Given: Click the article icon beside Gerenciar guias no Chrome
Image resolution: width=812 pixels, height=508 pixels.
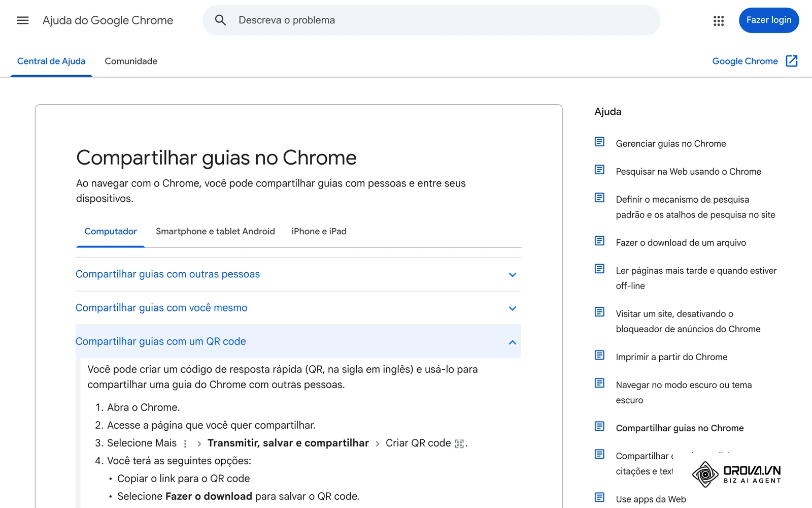Looking at the screenshot, I should pyautogui.click(x=599, y=142).
